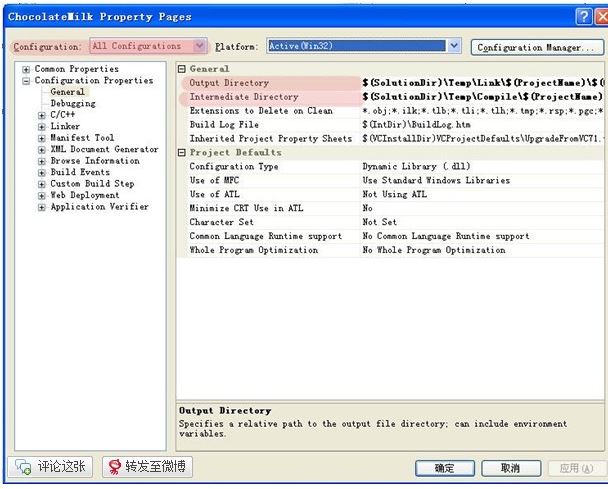
Task: Edit the Intermediate Directory path value
Action: [482, 97]
